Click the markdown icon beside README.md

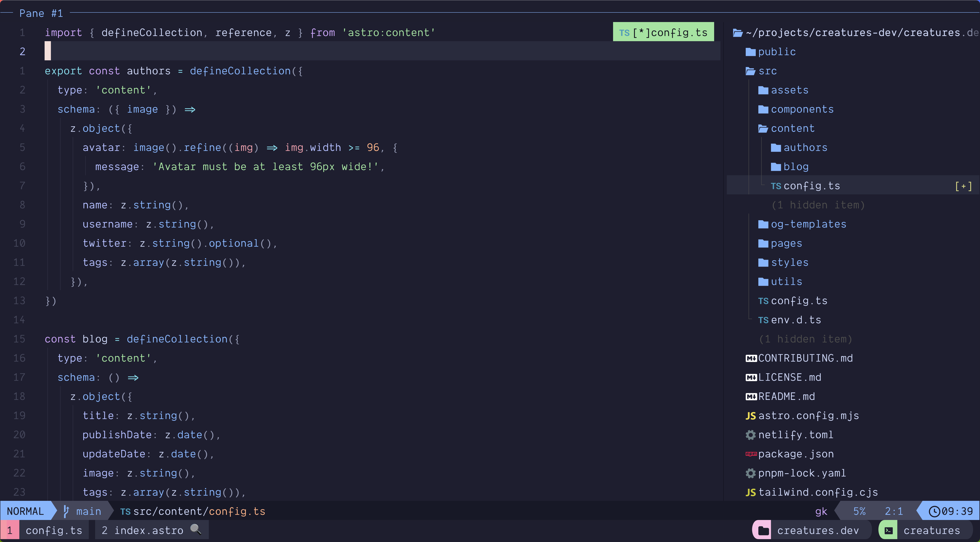(751, 397)
